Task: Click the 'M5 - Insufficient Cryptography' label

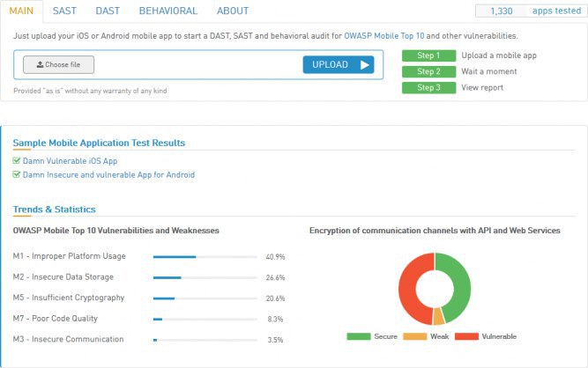Action: 69,298
